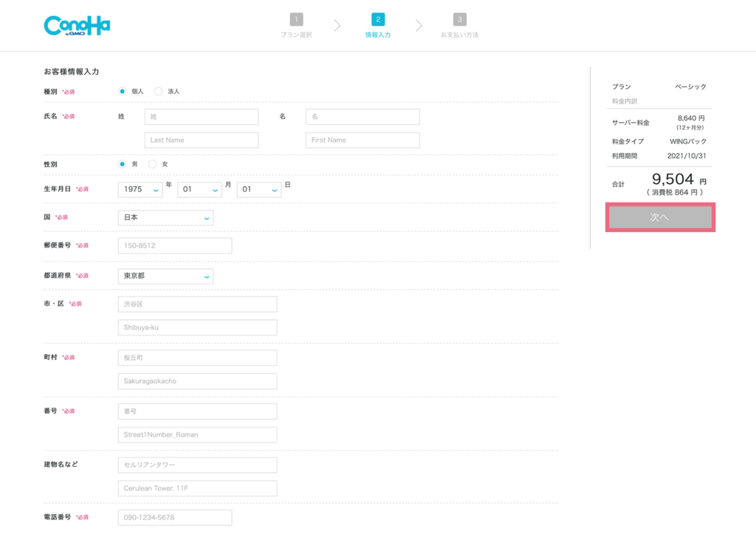
Task: Select 個人 account type
Action: [x=123, y=91]
